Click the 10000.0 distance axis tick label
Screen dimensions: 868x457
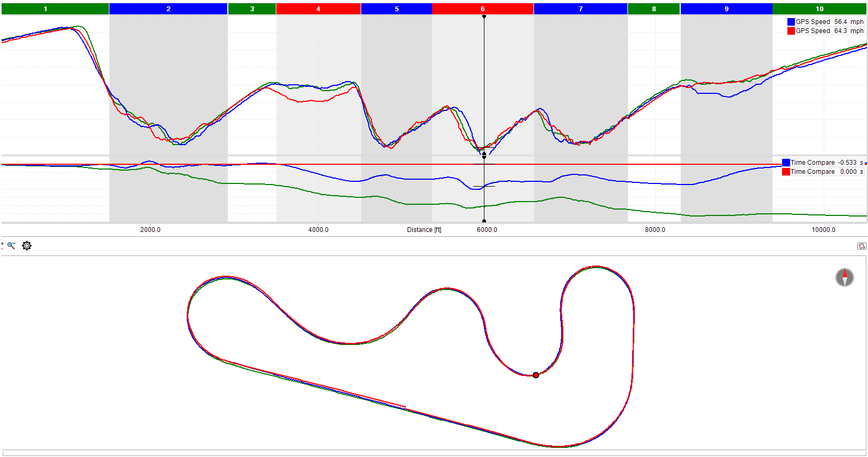824,230
